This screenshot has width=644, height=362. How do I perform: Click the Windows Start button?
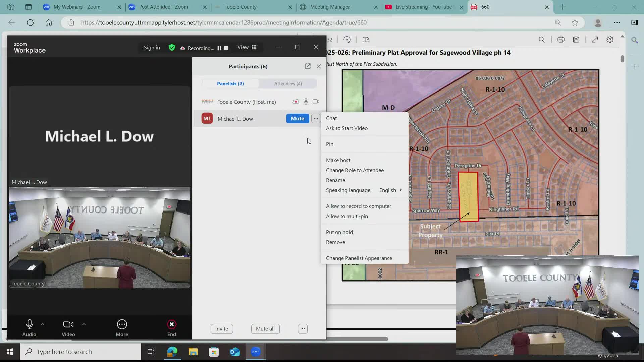(x=10, y=352)
